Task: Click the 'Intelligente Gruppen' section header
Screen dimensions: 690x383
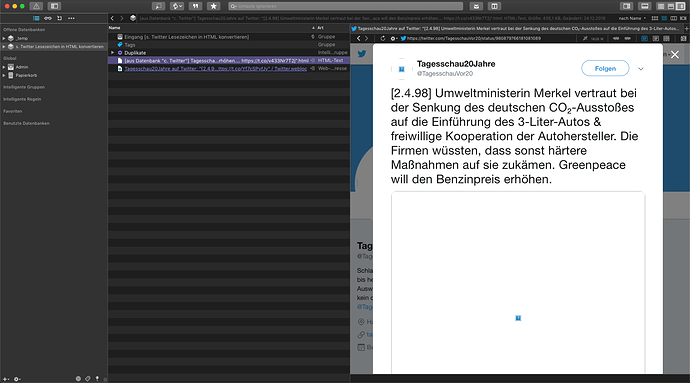Action: tap(24, 87)
